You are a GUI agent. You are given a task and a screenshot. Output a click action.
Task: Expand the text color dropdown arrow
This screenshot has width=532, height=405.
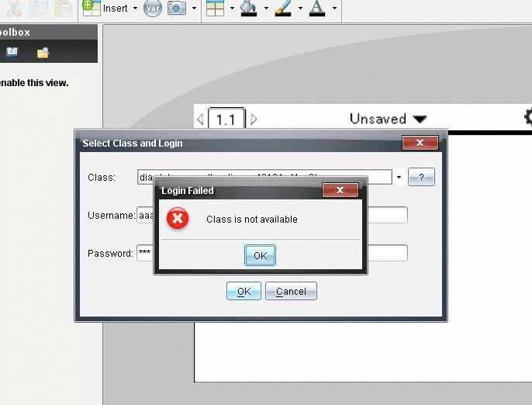334,8
